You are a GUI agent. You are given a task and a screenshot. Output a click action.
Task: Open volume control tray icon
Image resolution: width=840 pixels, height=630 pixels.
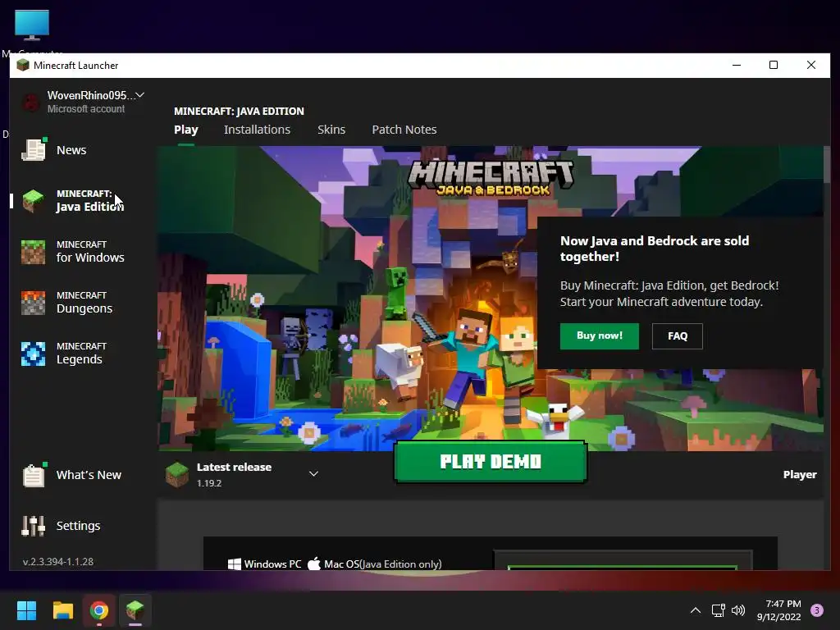click(x=738, y=610)
